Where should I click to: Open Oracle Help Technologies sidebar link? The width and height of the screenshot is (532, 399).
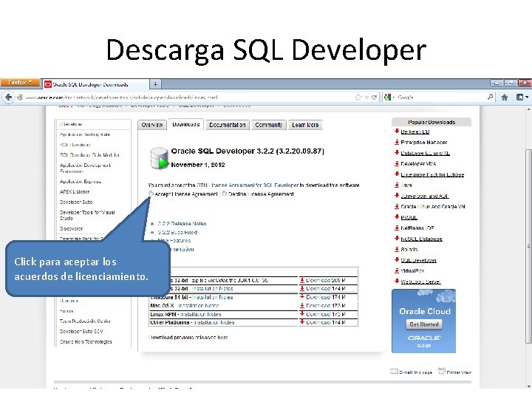coord(86,341)
